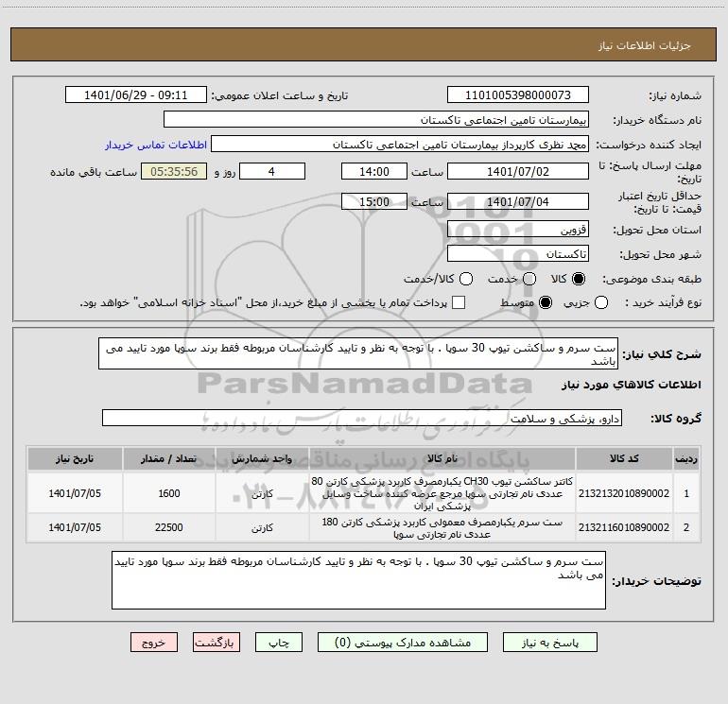This screenshot has height=704, width=728.
Task: Click the نام کالا column header
Action: 442,458
